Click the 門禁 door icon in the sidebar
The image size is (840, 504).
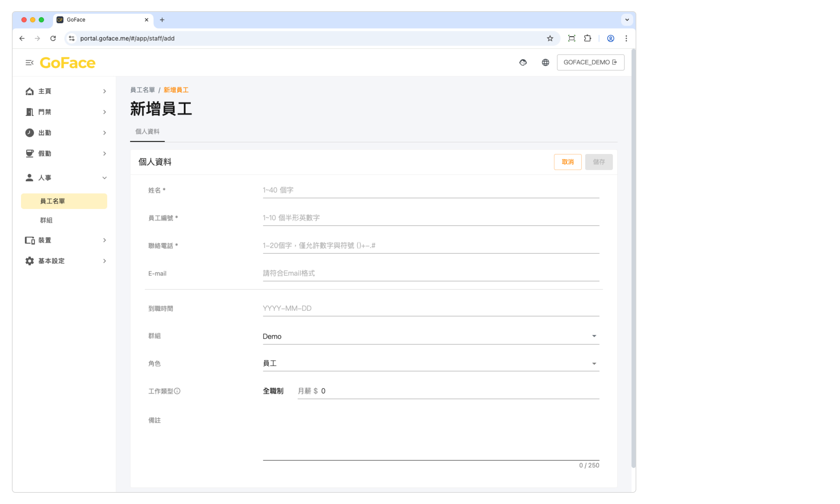30,112
